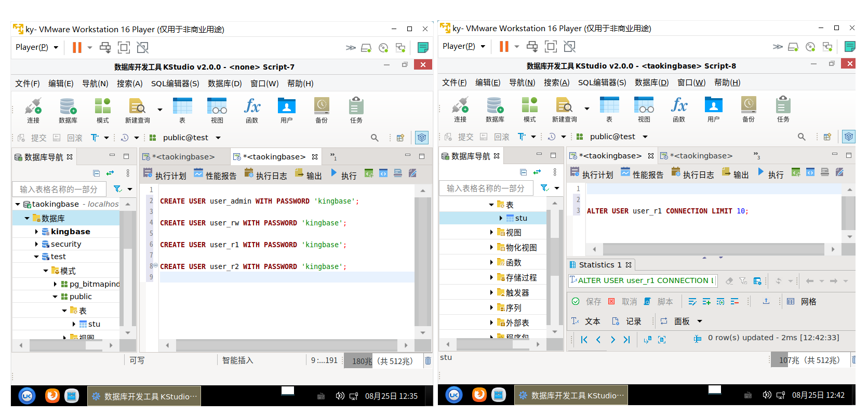868x416 pixels.
Task: Click the VMware pause button in right player
Action: (x=504, y=46)
